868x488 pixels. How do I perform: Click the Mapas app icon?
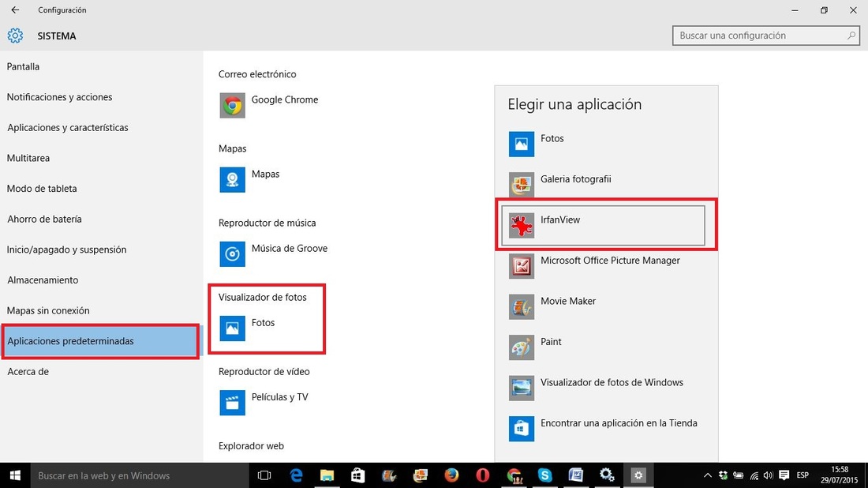(x=232, y=179)
